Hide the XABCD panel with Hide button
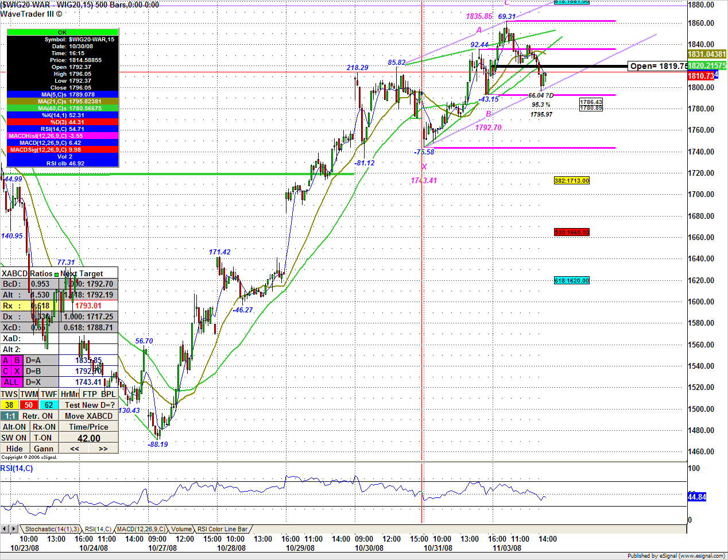The width and height of the screenshot is (728, 560). tap(14, 449)
